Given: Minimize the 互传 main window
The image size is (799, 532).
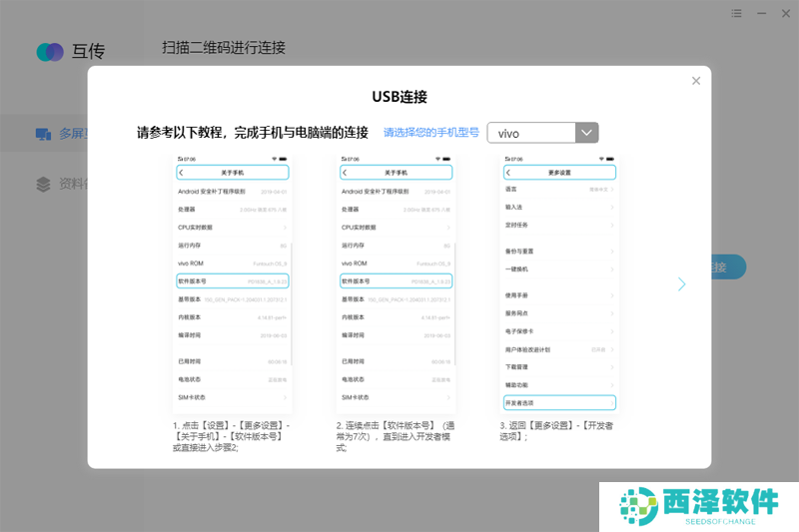Looking at the screenshot, I should click(x=761, y=13).
